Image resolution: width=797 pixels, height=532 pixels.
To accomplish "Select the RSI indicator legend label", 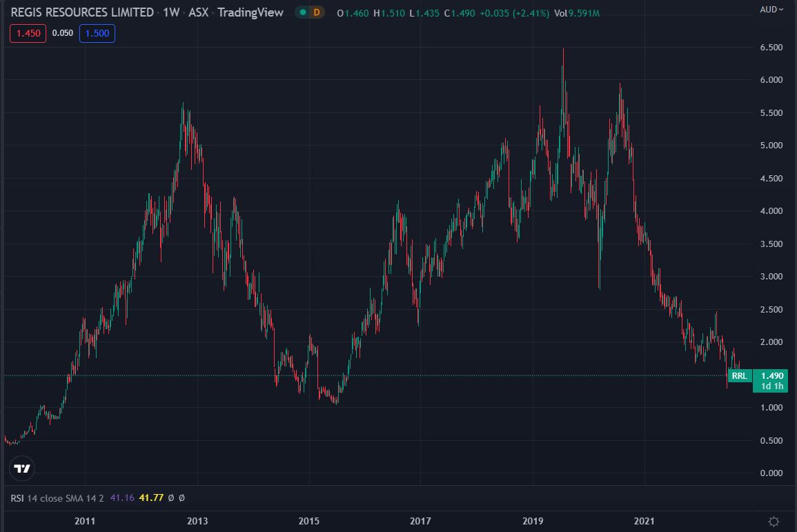I will [x=17, y=498].
